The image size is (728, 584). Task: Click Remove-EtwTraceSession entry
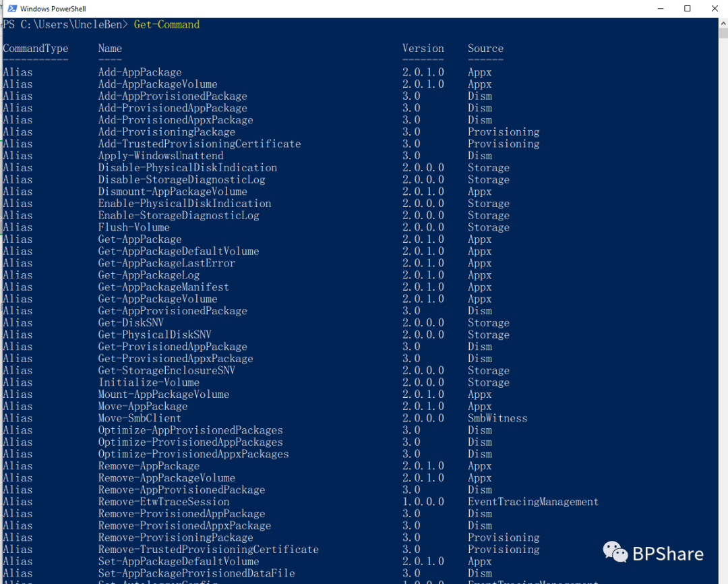(164, 502)
